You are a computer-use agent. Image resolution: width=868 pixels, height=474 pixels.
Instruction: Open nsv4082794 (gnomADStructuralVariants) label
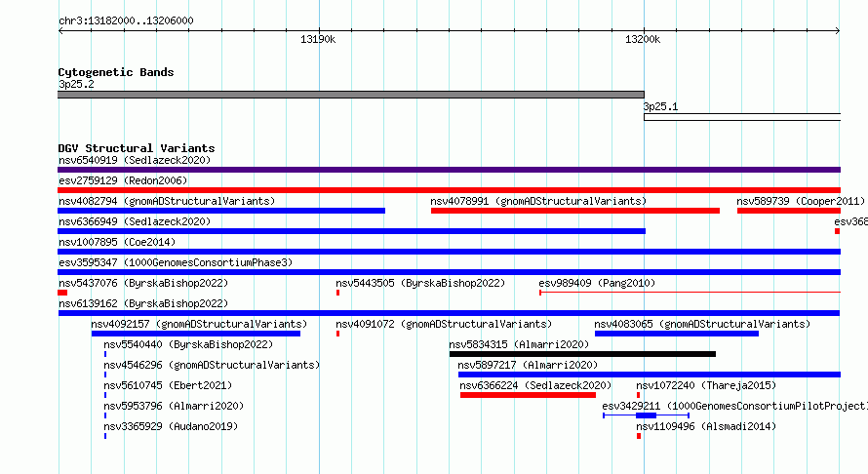click(167, 201)
